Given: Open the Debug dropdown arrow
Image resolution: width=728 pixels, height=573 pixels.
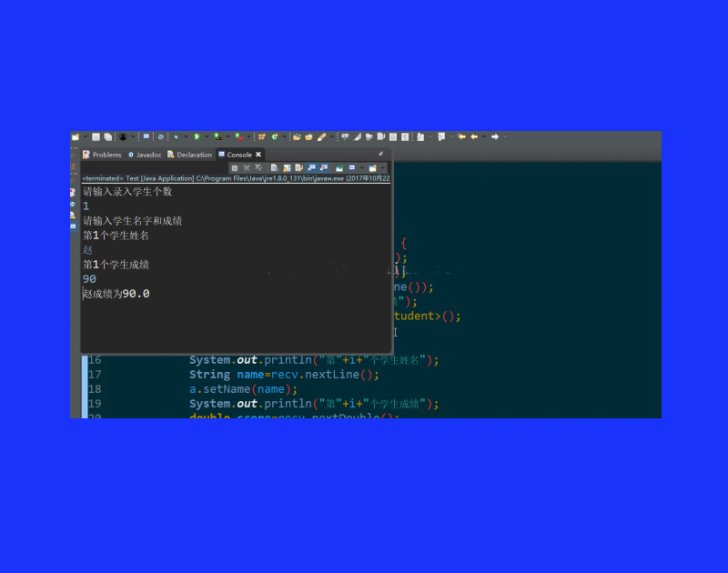Looking at the screenshot, I should pyautogui.click(x=186, y=136).
